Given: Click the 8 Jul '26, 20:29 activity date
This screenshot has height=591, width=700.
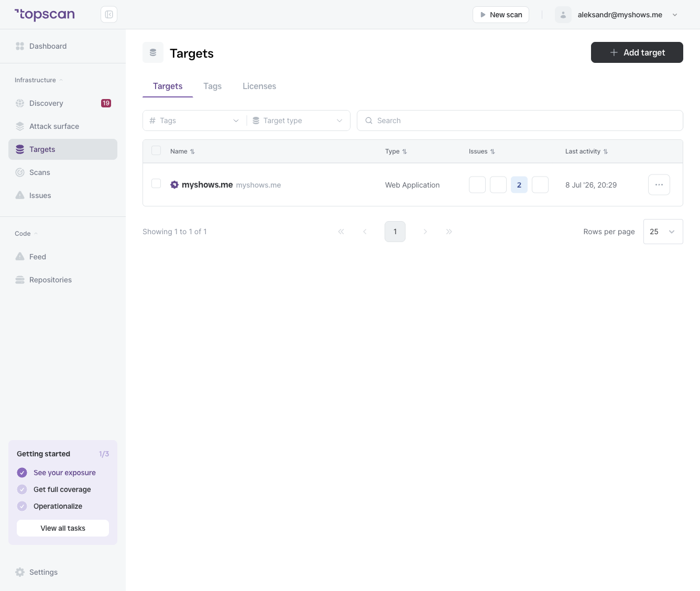Looking at the screenshot, I should click(x=591, y=185).
